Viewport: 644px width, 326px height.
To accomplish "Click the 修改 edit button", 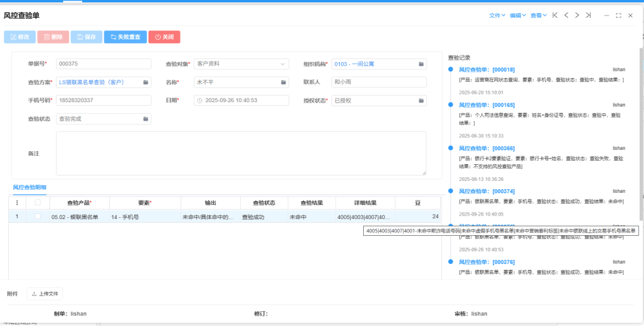I will (20, 37).
